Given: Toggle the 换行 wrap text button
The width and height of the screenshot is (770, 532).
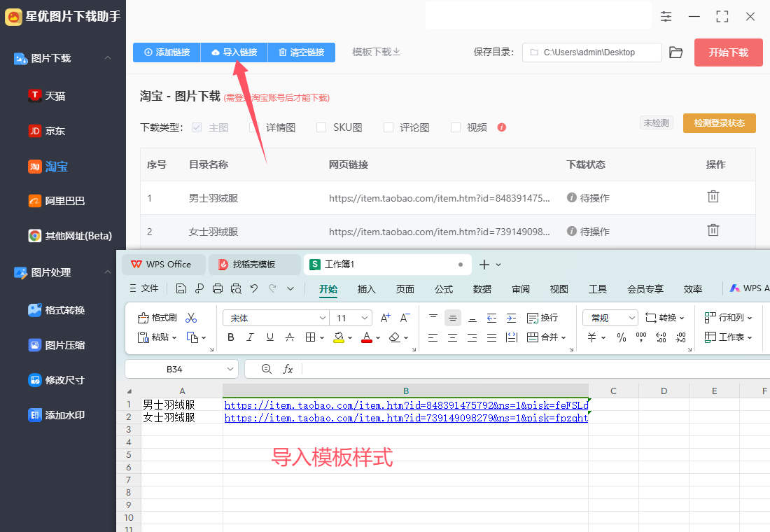Looking at the screenshot, I should click(542, 318).
